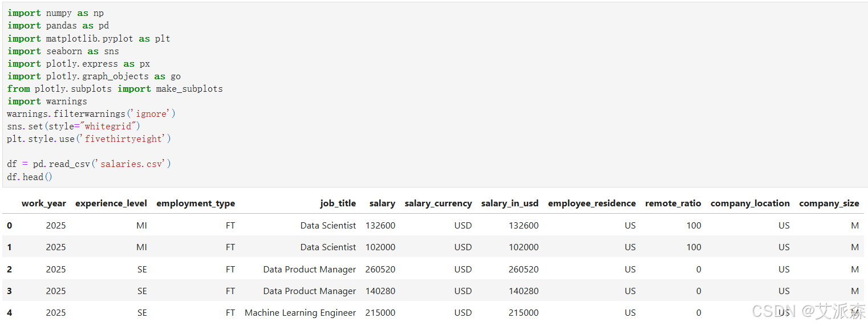The image size is (868, 326).
Task: Click employee_residence 'US' in row 3
Action: pos(630,291)
